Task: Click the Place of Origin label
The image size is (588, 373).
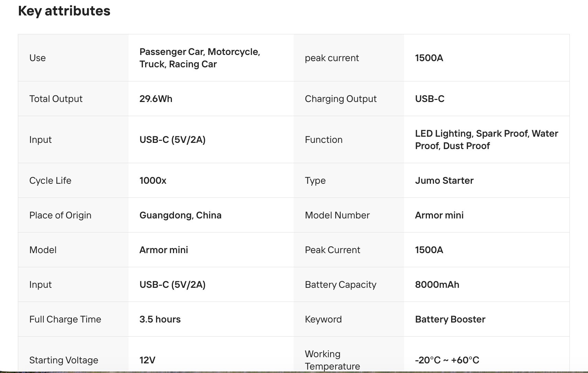Action: [60, 215]
